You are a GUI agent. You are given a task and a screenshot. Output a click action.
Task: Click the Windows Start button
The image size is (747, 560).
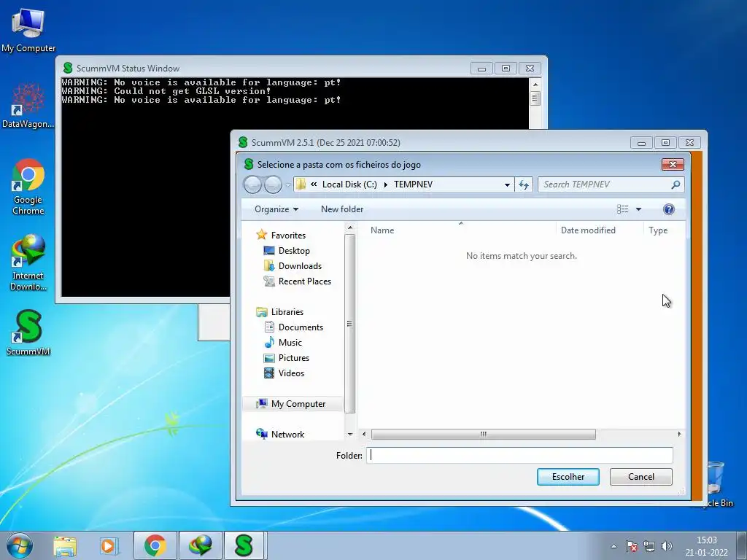20,545
